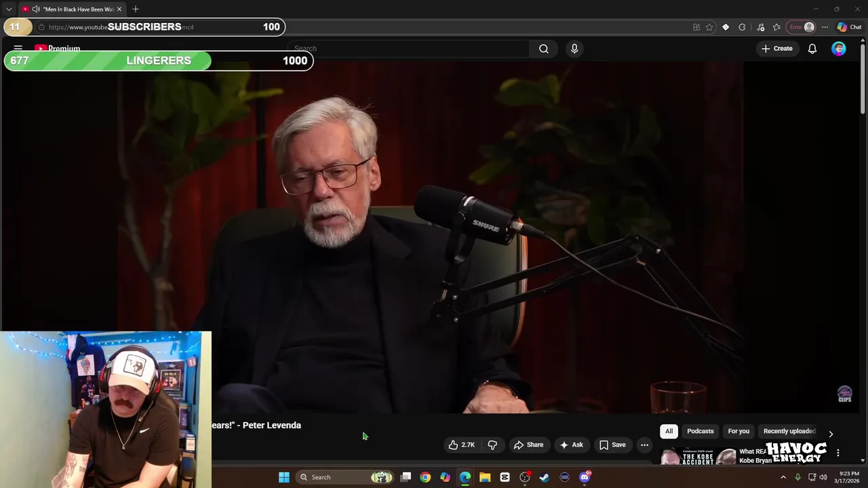Start voice search with microphone icon

(574, 49)
